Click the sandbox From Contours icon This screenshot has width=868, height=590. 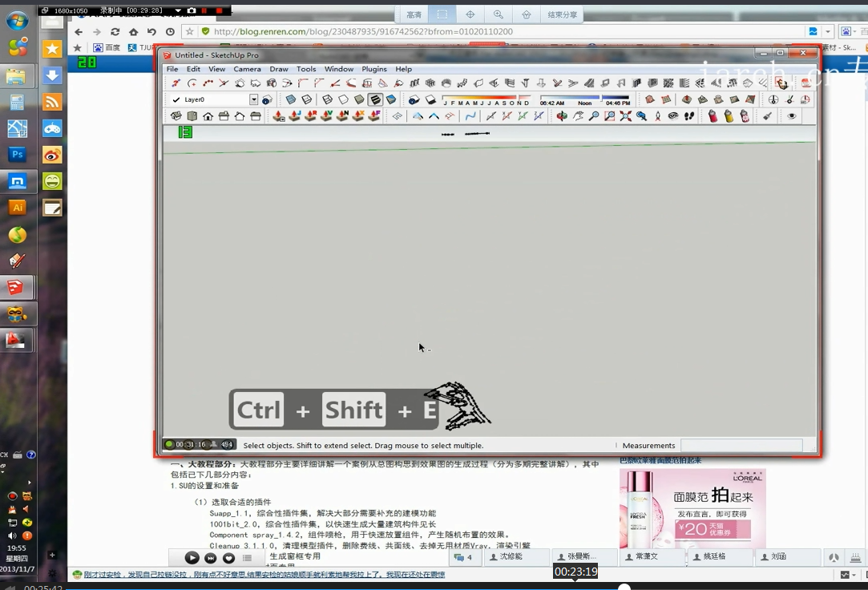click(x=650, y=99)
